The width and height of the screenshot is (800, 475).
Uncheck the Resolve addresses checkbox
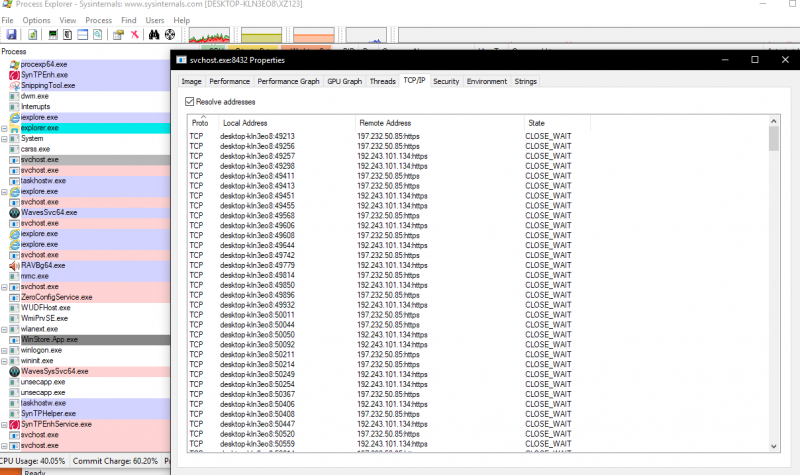[x=190, y=102]
